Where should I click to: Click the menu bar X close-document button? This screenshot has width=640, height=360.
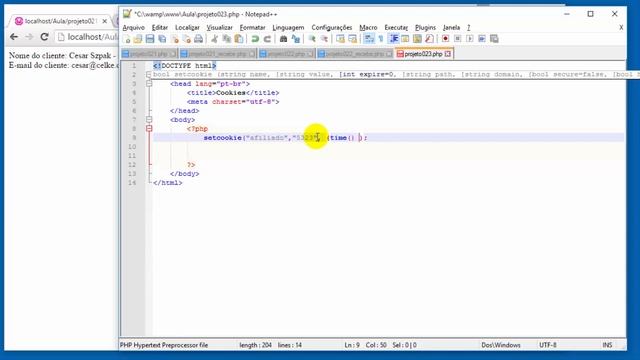621,27
